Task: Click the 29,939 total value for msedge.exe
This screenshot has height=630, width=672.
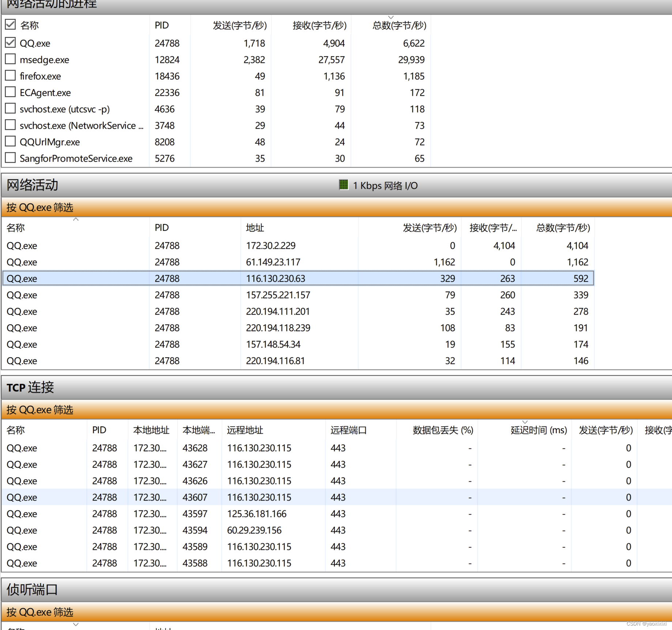Action: pos(411,60)
